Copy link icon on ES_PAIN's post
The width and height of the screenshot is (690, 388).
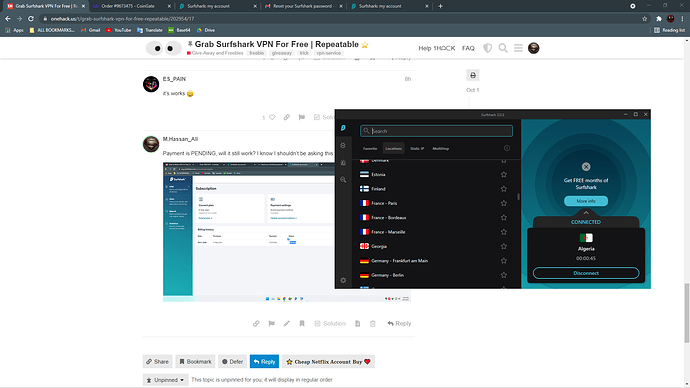tap(286, 117)
